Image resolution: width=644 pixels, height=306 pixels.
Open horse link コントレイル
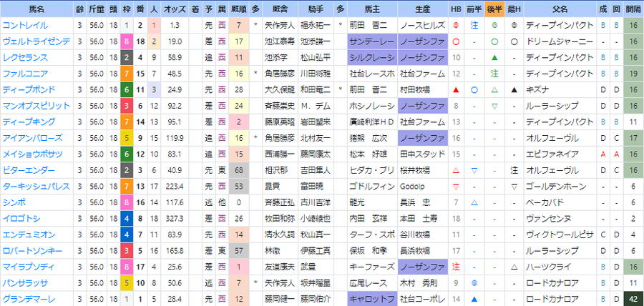[x=26, y=26]
